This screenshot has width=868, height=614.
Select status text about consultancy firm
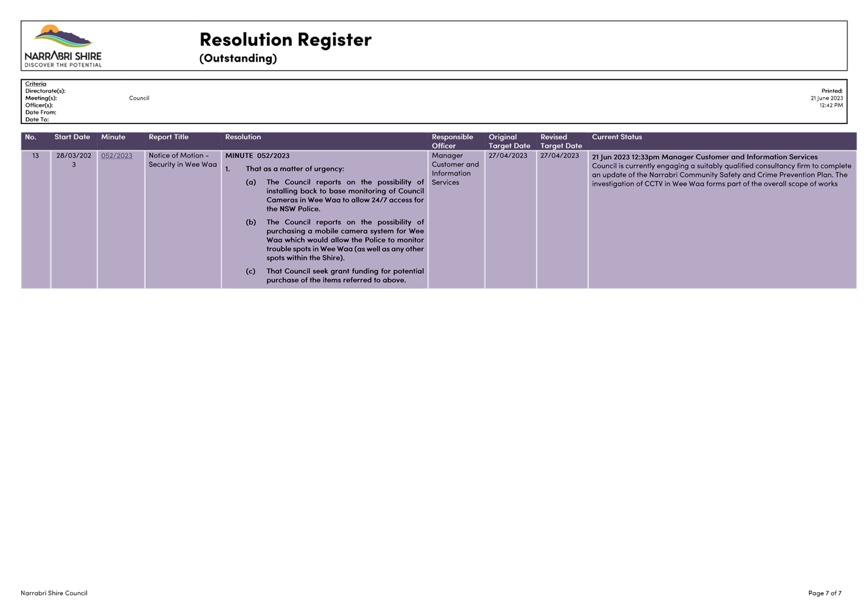[x=721, y=175]
